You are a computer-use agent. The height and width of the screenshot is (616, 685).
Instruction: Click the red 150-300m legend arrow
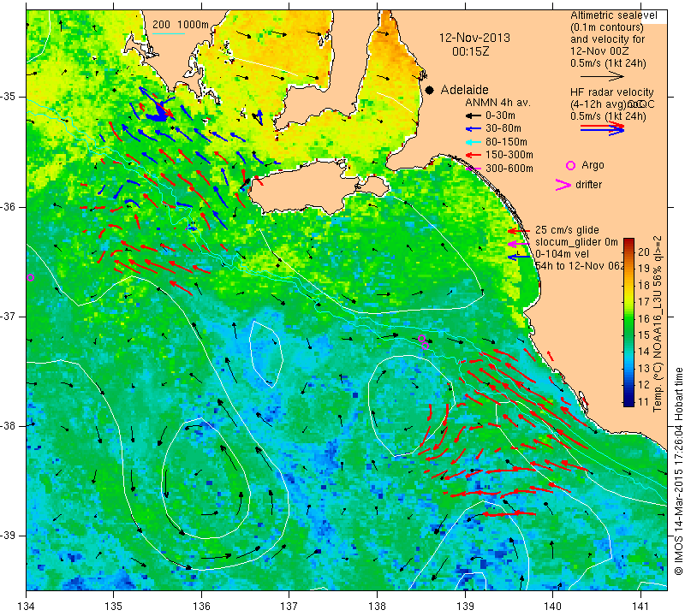click(x=474, y=155)
